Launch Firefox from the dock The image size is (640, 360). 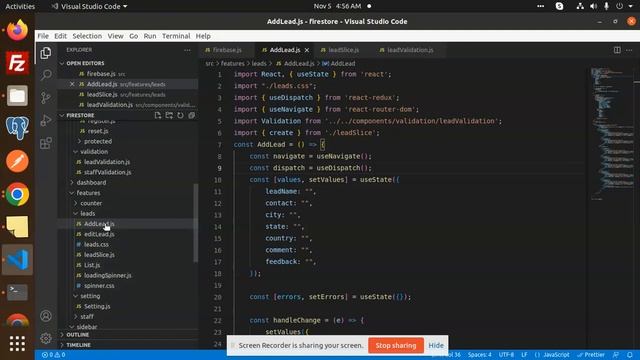point(17,30)
